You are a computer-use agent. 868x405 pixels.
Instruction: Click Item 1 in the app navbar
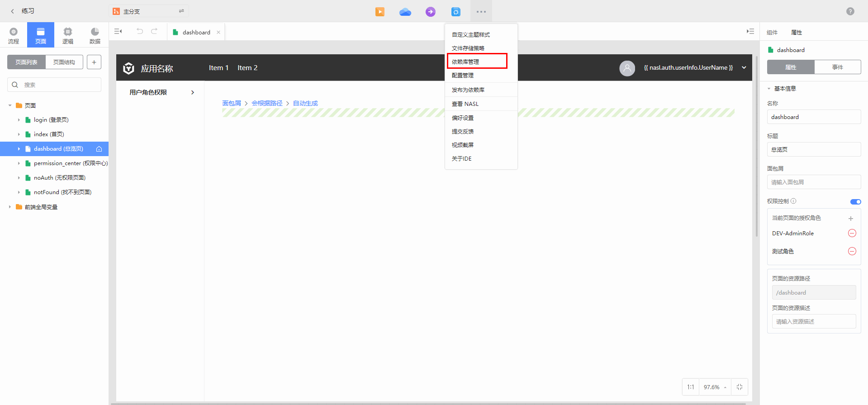coord(218,68)
